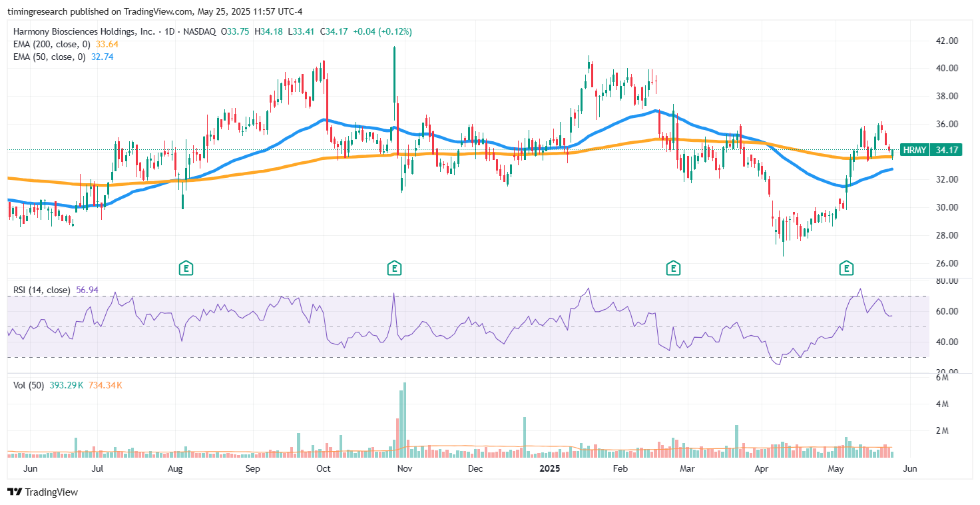Click the tallest volume bar near November
The image size is (980, 505).
(404, 420)
